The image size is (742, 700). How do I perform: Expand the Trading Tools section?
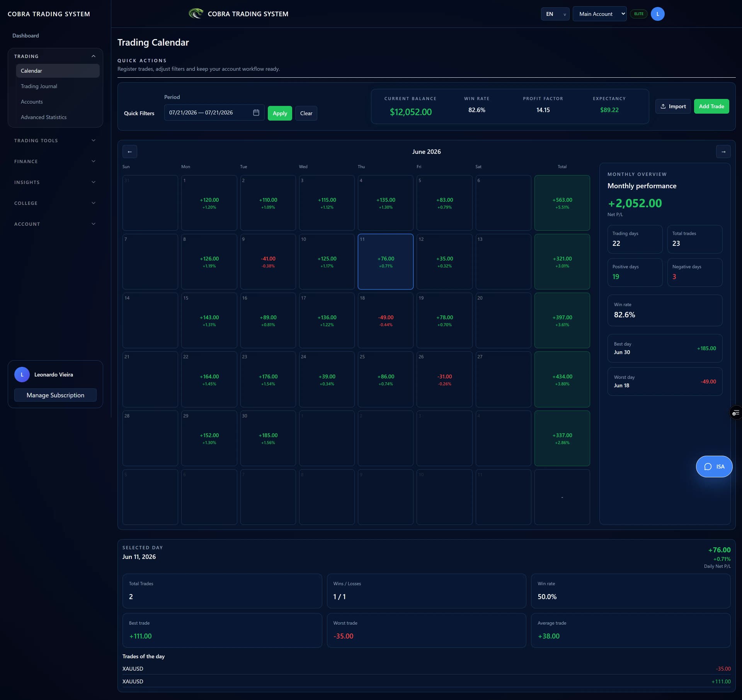[55, 141]
